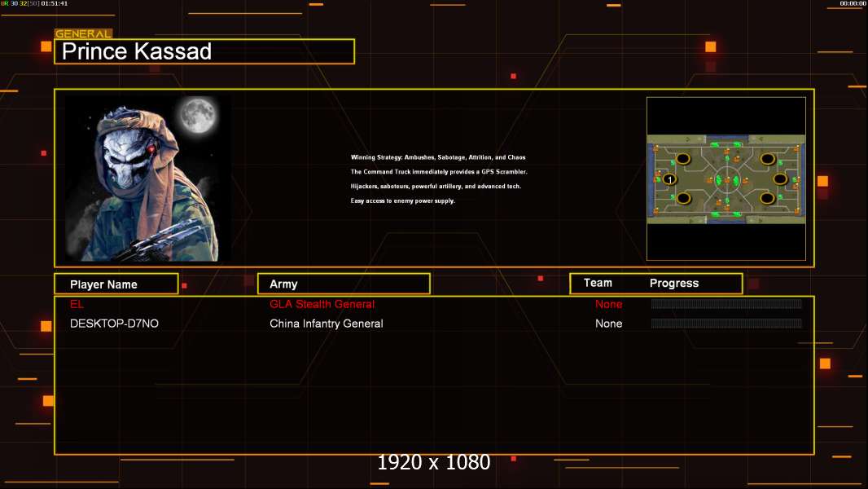Image resolution: width=868 pixels, height=489 pixels.
Task: Click China Infantry General army text
Action: pyautogui.click(x=326, y=324)
